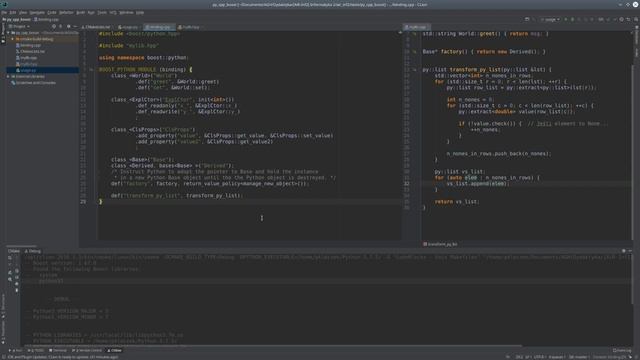Image resolution: width=640 pixels, height=360 pixels.
Task: Collapse the py_cpp_boost project root
Action: (8, 33)
